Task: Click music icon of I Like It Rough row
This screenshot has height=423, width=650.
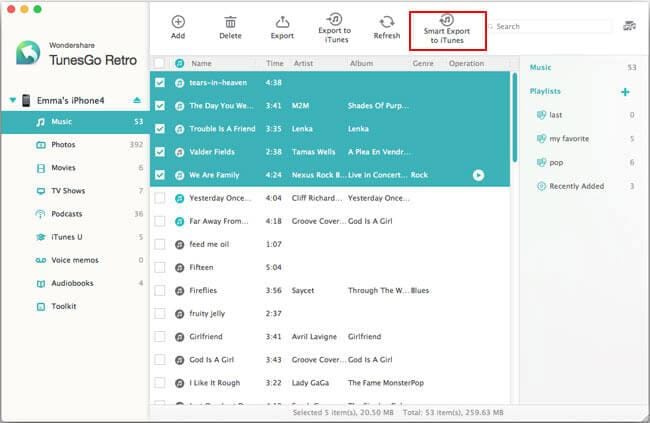Action: point(179,383)
